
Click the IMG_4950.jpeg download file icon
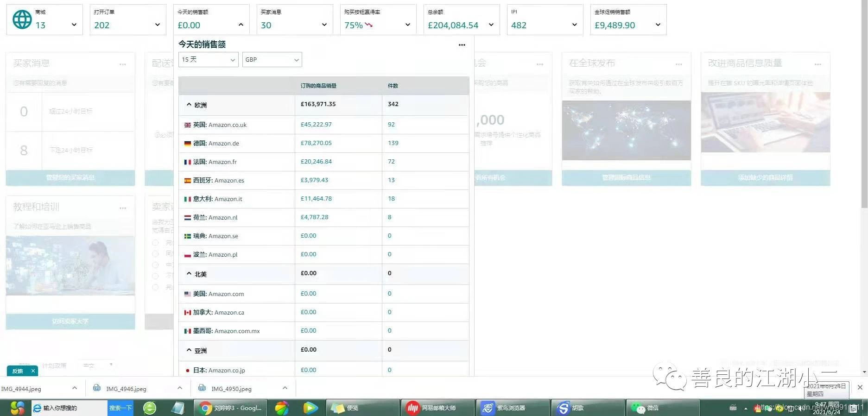(x=202, y=388)
